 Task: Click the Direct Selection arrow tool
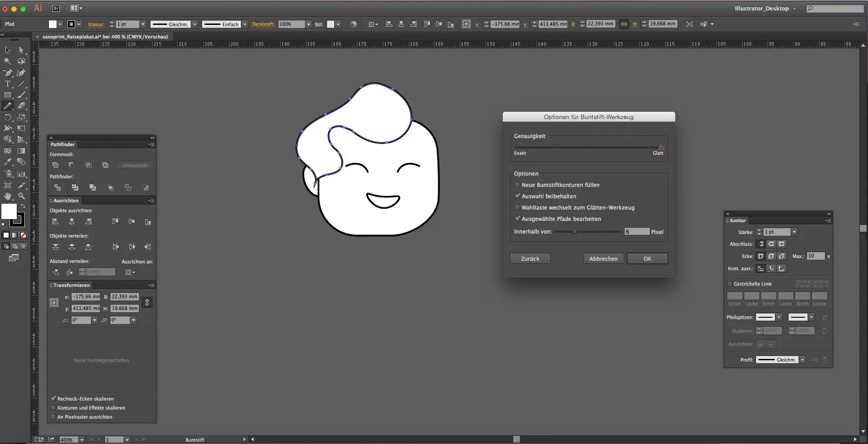click(x=21, y=50)
